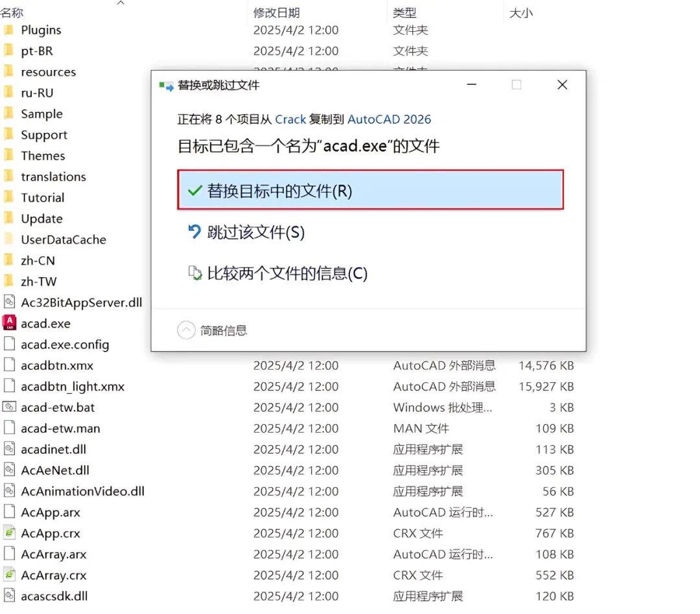
Task: Click the 767 KB size value
Action: 554,533
